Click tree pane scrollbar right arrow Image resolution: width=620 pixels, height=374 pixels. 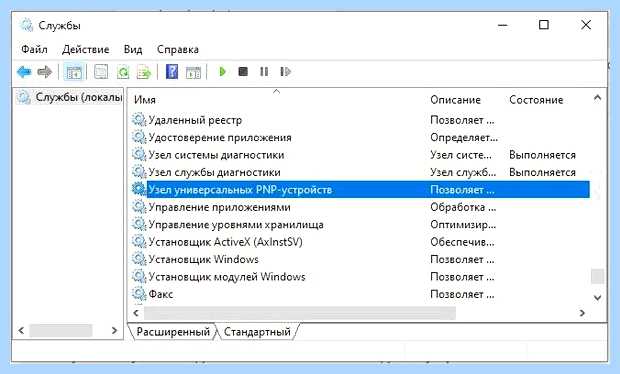[x=115, y=330]
